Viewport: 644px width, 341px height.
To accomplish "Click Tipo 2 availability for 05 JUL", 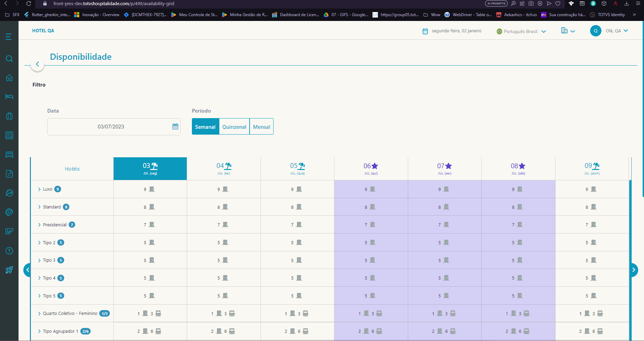I will pyautogui.click(x=297, y=243).
